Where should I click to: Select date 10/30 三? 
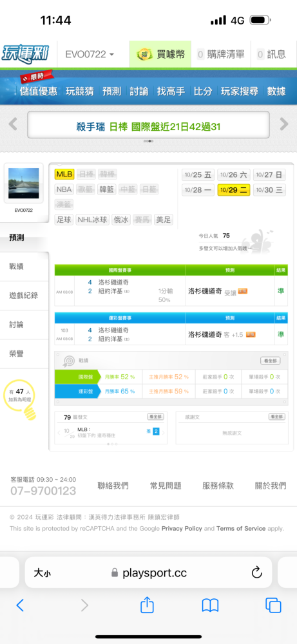pyautogui.click(x=269, y=190)
